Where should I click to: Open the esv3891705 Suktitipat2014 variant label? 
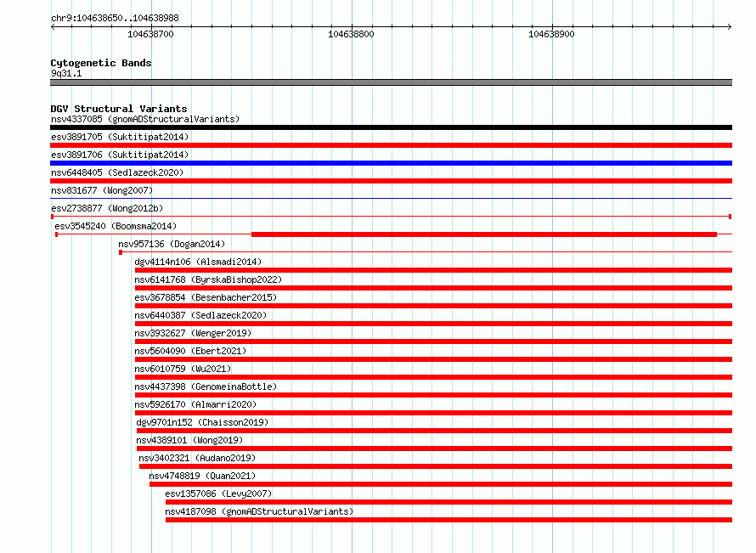point(120,137)
